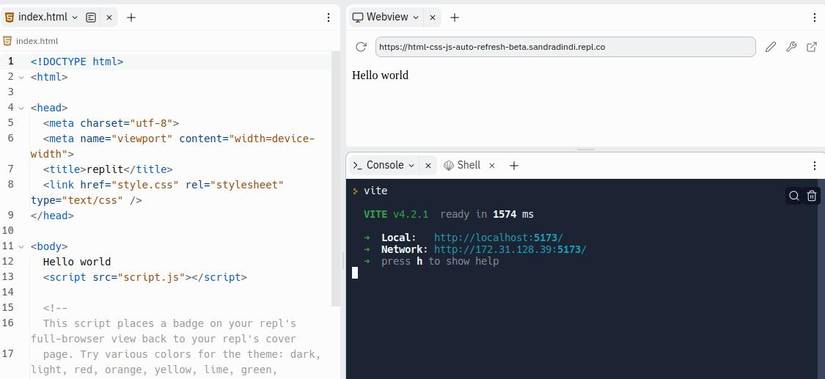Close the Console tab

(x=428, y=165)
